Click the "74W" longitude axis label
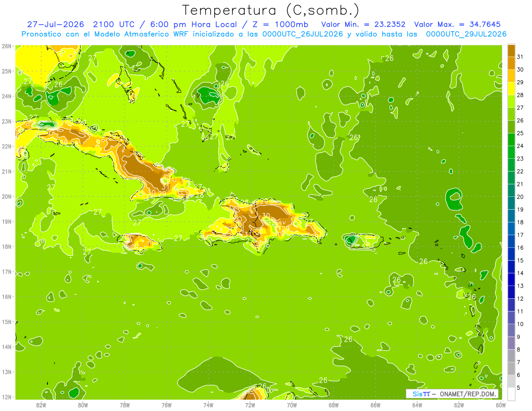The width and height of the screenshot is (532, 411). pyautogui.click(x=208, y=405)
